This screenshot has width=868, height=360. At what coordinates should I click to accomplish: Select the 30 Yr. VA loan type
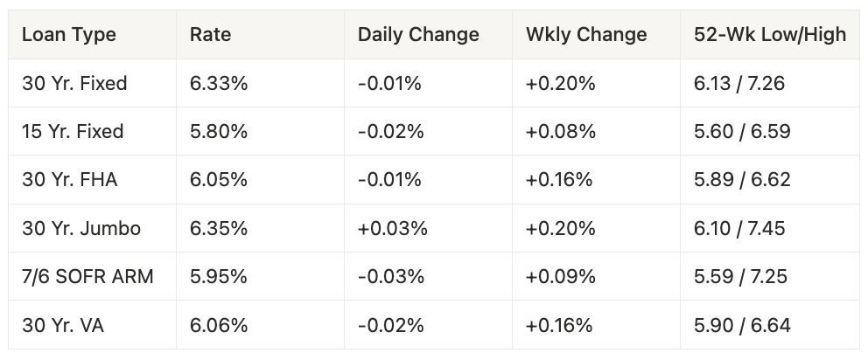[64, 325]
